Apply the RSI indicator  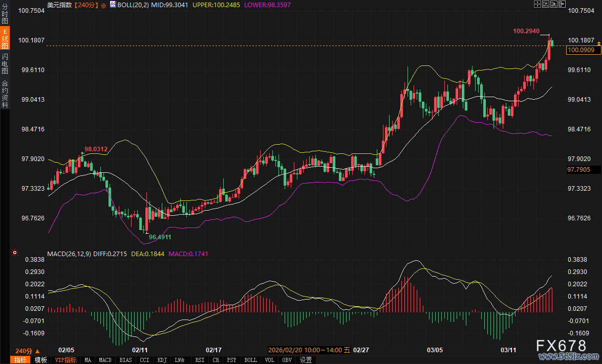(200, 360)
